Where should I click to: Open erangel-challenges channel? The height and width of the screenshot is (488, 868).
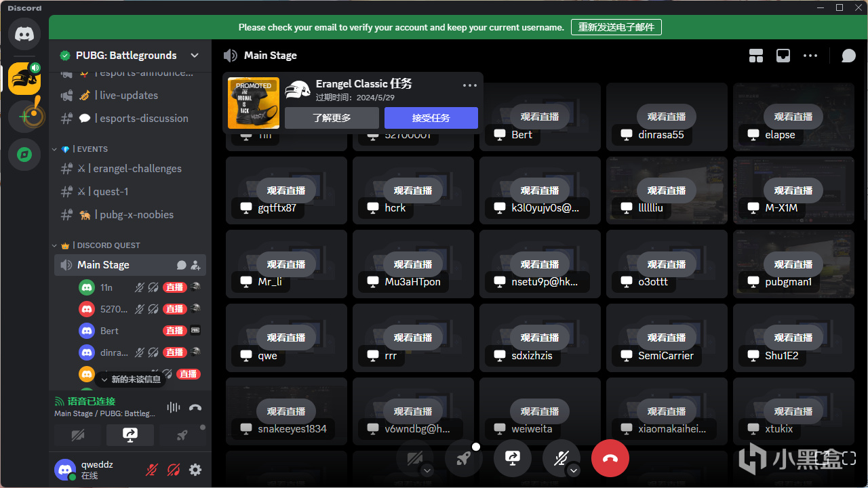click(130, 169)
